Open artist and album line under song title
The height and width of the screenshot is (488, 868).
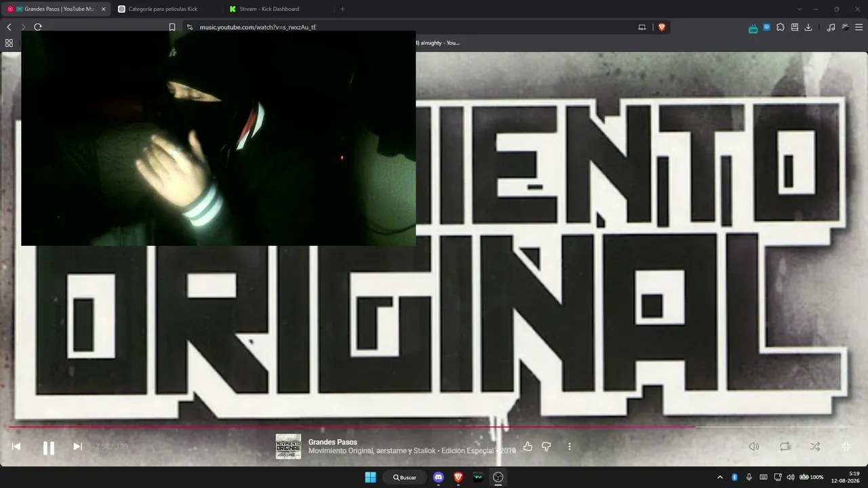(412, 451)
